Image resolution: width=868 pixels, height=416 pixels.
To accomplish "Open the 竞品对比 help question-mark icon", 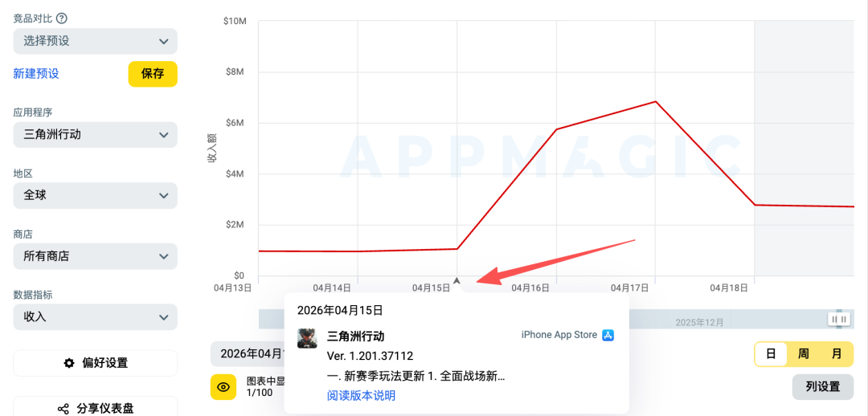I will click(x=62, y=18).
